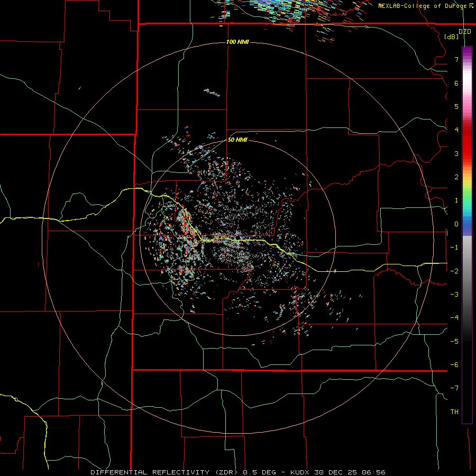Click the legend value "-5"
Viewport: 476px width, 476px height.
(454, 342)
